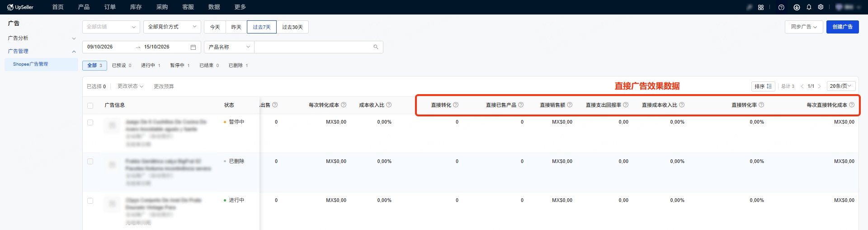
Task: Select the 已删除 status tab
Action: pyautogui.click(x=238, y=66)
